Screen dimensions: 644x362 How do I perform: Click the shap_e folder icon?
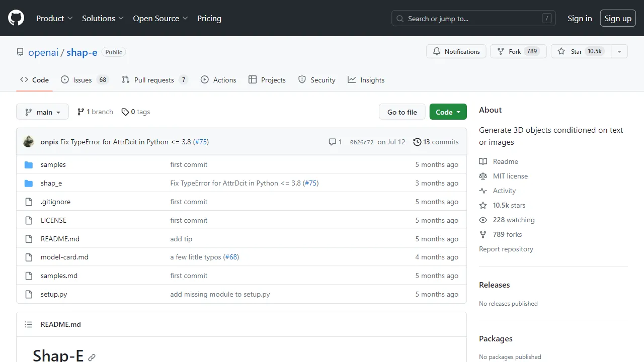(29, 184)
